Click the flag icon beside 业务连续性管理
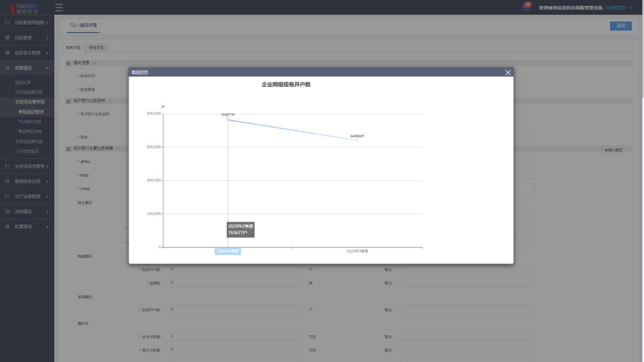Viewport: 644px width, 362px height. tap(8, 166)
